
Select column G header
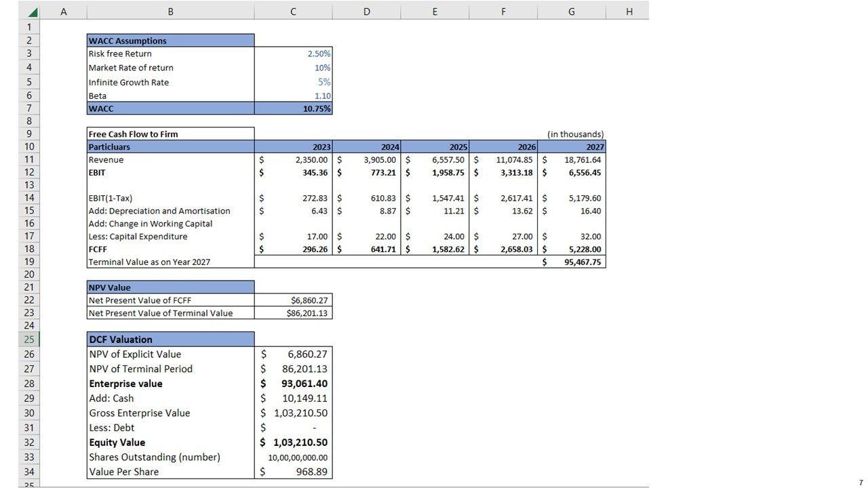571,12
